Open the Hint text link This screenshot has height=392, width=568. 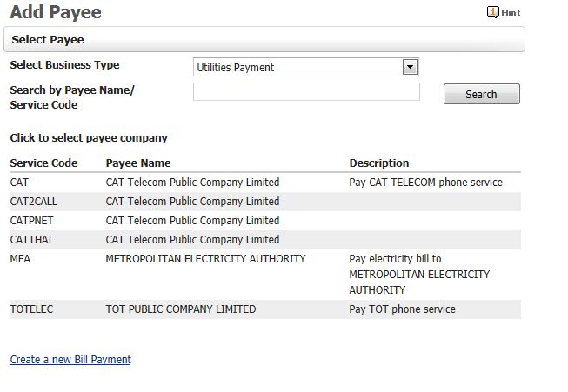click(511, 13)
